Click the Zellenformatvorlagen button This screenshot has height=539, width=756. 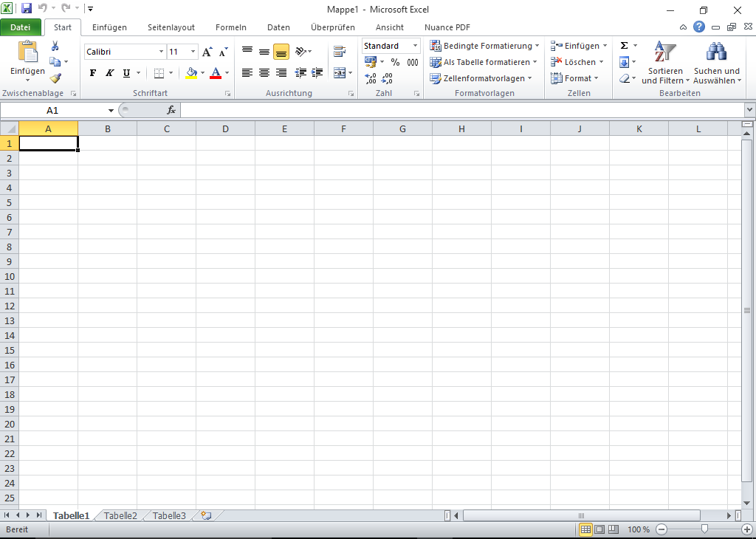(480, 78)
